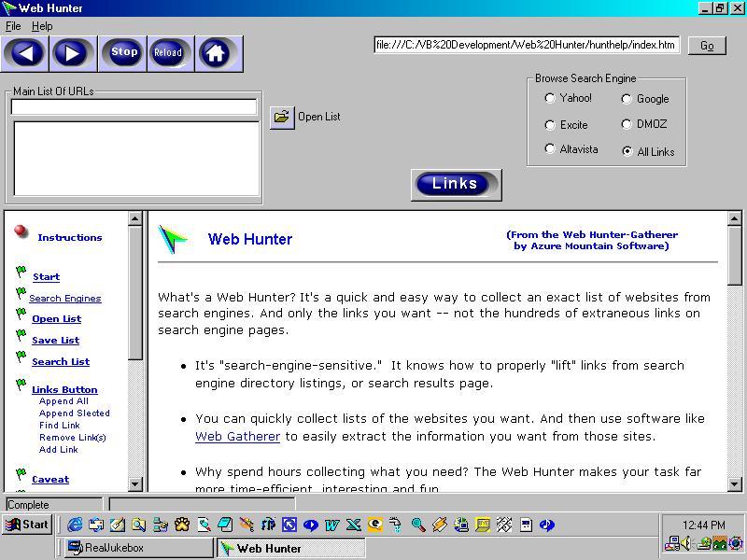Select the Yahoo! search engine option
Image resolution: width=747 pixels, height=560 pixels.
(550, 98)
